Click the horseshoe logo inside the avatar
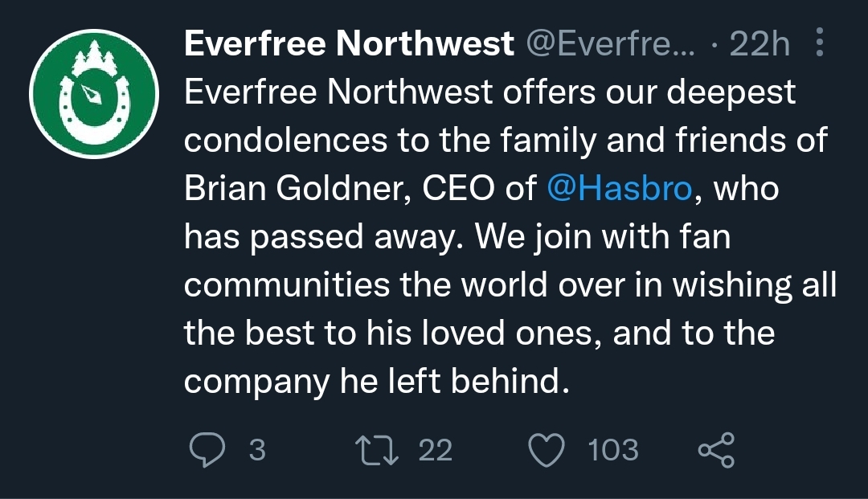 pos(94,108)
